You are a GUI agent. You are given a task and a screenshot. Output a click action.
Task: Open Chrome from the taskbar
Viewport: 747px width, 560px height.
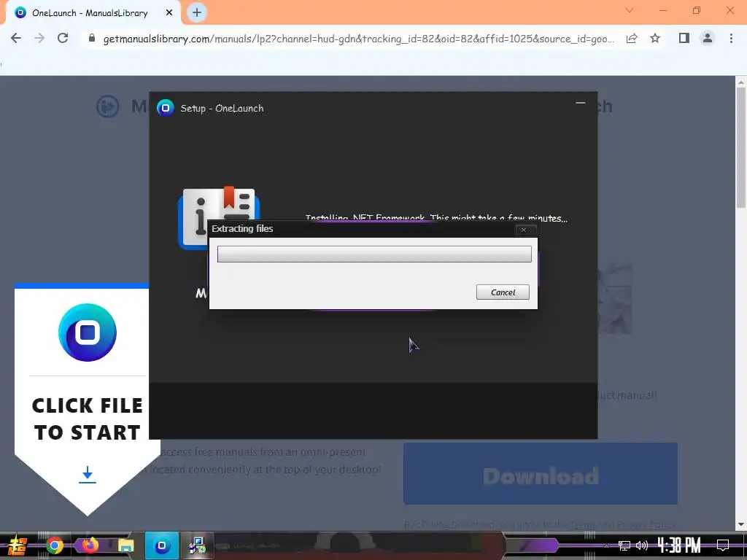[x=54, y=545]
